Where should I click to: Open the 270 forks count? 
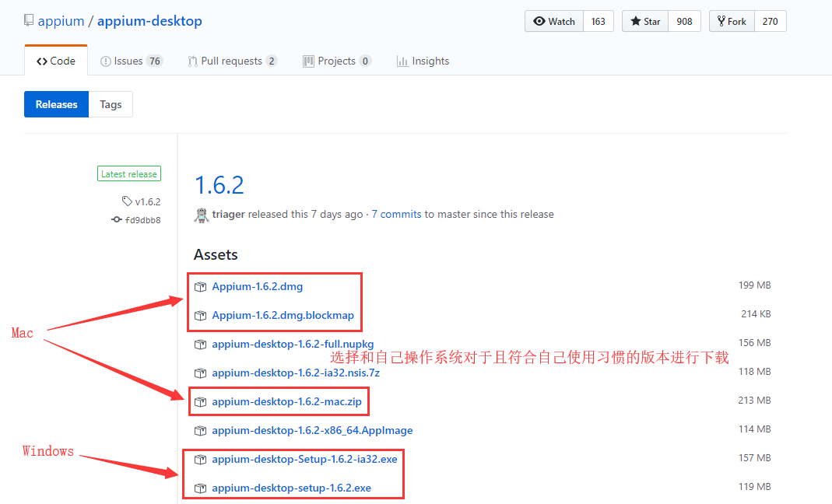771,21
